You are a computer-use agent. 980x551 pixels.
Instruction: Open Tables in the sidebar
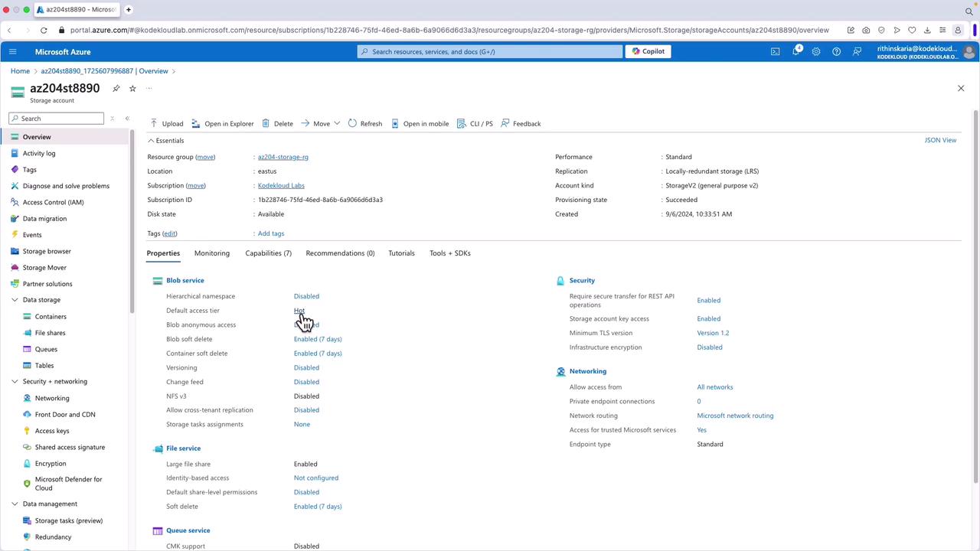tap(44, 365)
